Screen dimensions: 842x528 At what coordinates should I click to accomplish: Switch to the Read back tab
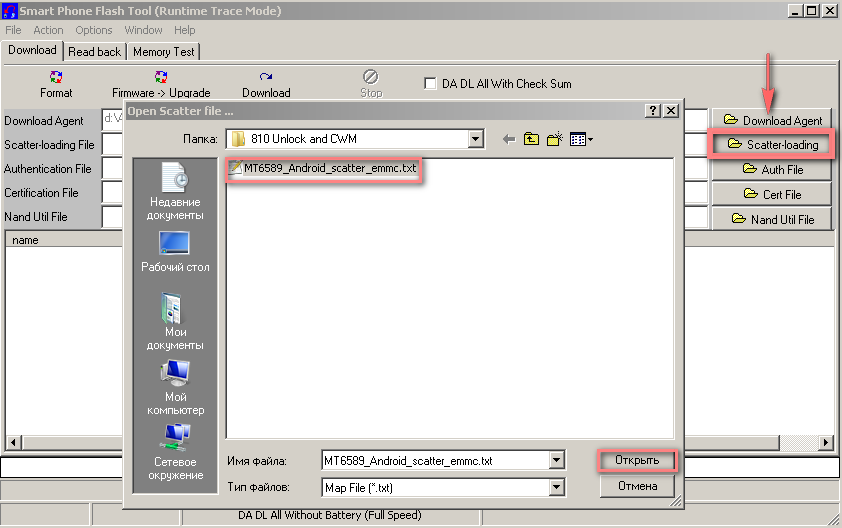[x=95, y=52]
